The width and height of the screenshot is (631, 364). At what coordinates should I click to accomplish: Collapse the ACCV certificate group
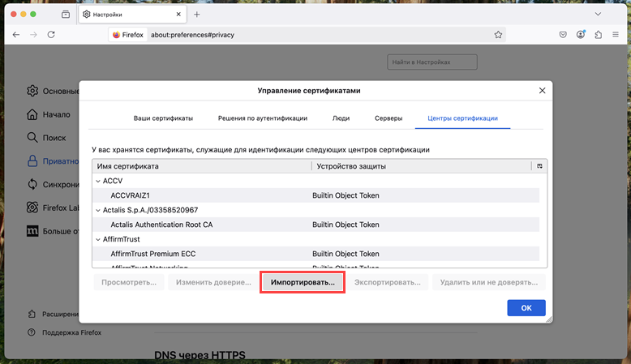point(98,181)
